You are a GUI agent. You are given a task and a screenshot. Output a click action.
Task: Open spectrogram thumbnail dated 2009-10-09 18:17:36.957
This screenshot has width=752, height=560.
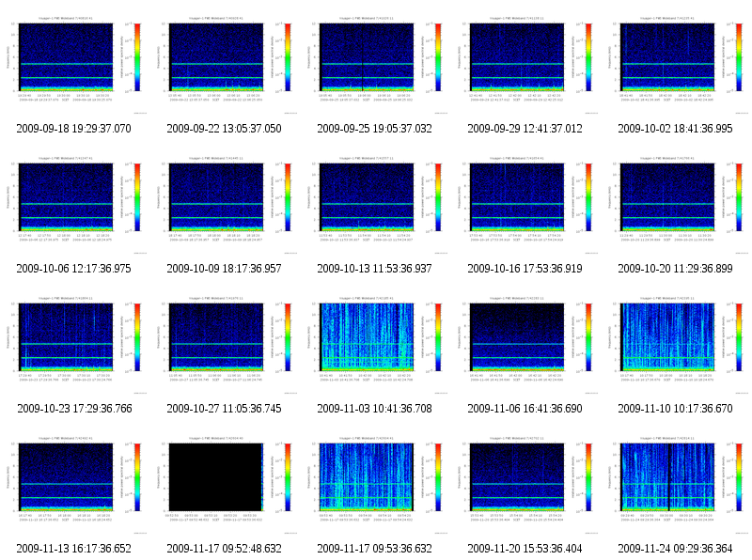[x=225, y=205]
